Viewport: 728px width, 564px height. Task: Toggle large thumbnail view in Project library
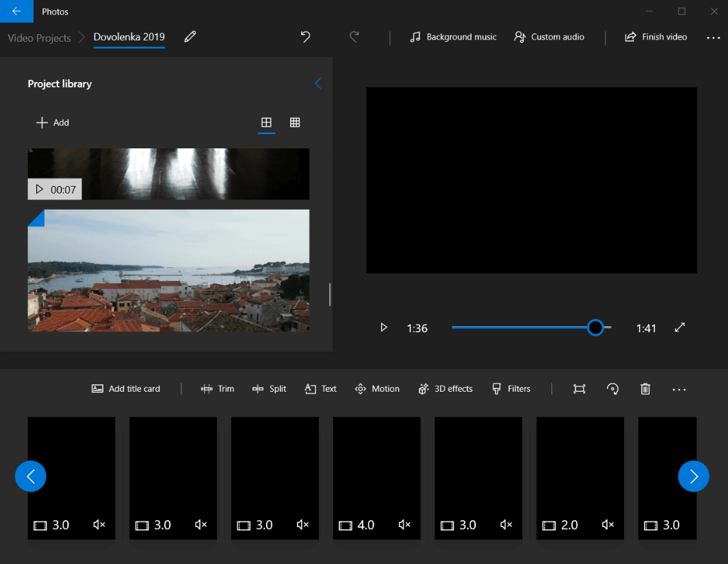click(266, 122)
